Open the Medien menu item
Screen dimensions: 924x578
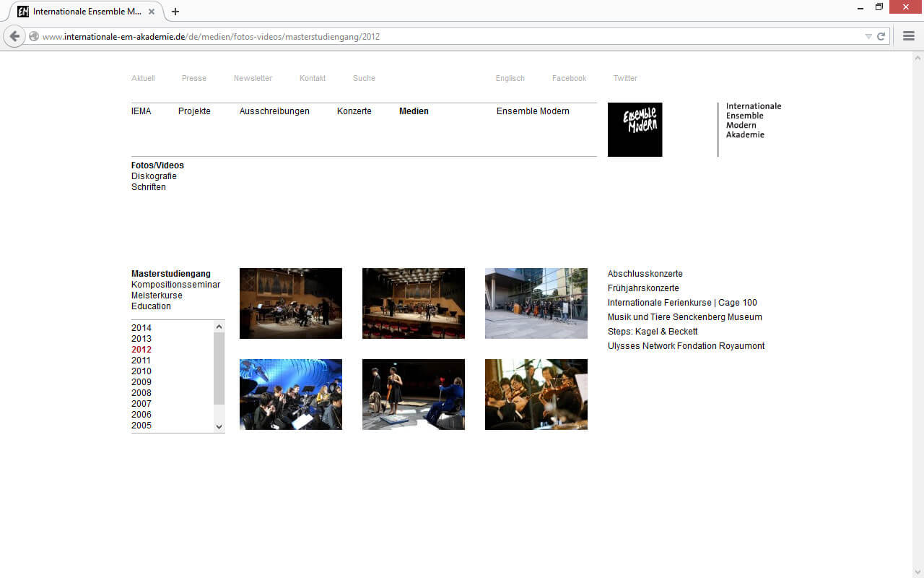click(414, 111)
